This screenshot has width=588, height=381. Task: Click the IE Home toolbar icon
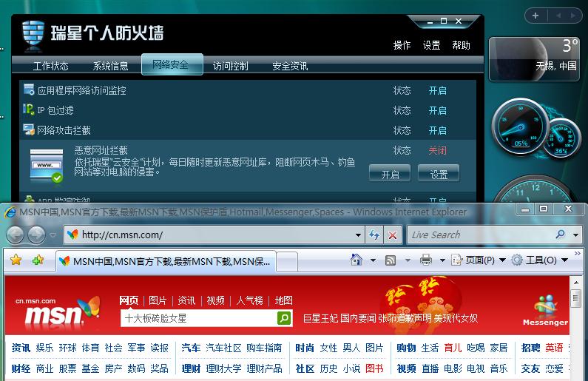tap(356, 260)
